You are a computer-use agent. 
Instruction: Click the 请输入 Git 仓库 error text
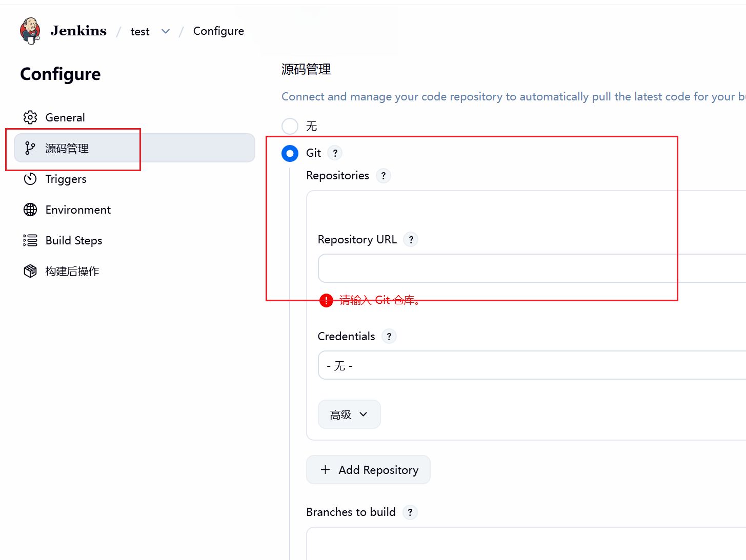(380, 300)
